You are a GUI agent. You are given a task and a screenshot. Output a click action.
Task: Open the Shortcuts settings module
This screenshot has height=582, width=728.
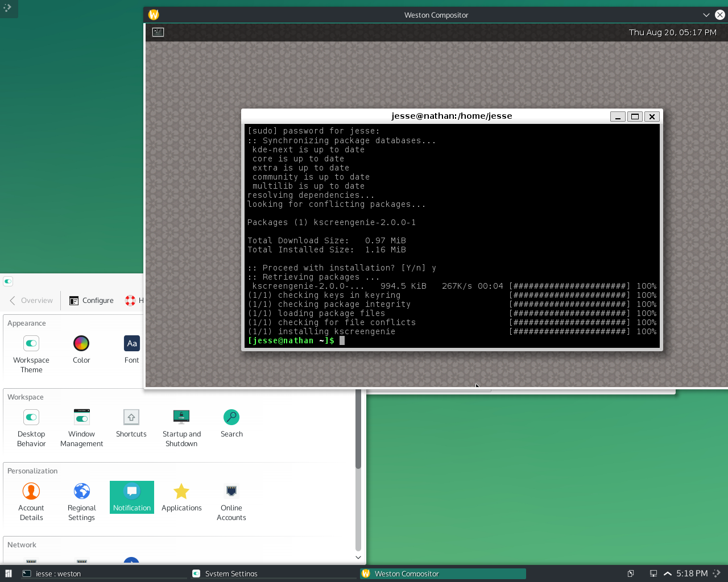(x=131, y=423)
